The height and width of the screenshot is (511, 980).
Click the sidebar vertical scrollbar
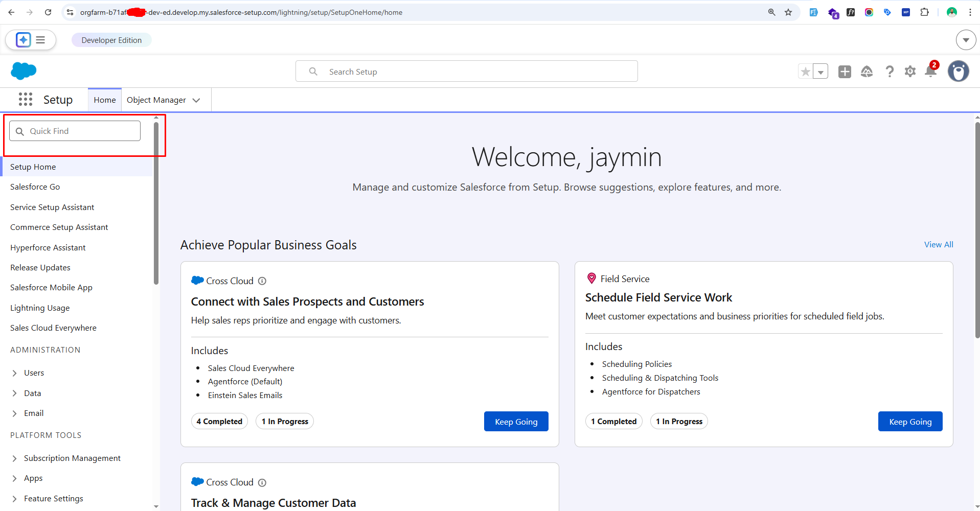(x=156, y=204)
